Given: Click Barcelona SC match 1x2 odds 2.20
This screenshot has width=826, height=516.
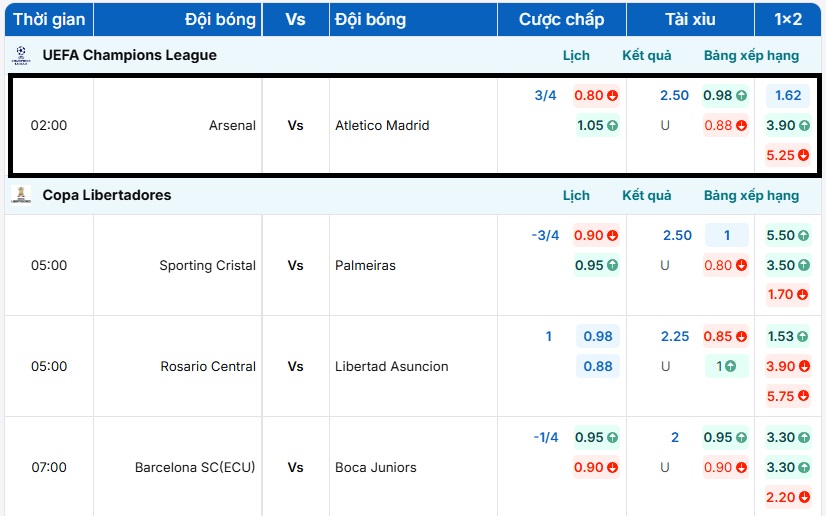Looking at the screenshot, I should 787,497.
